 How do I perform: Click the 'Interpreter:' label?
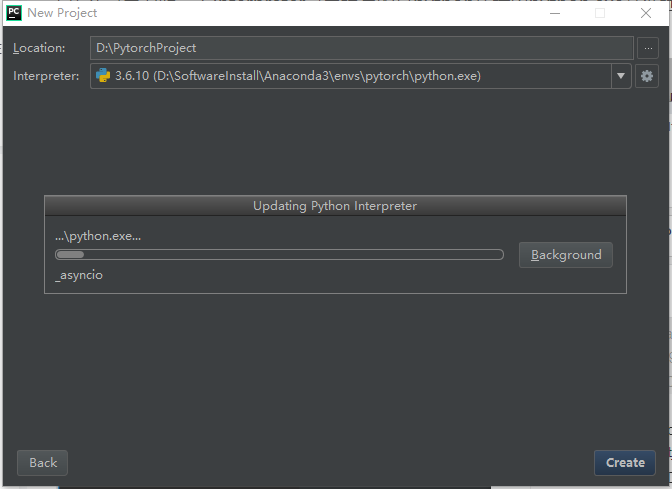(46, 76)
